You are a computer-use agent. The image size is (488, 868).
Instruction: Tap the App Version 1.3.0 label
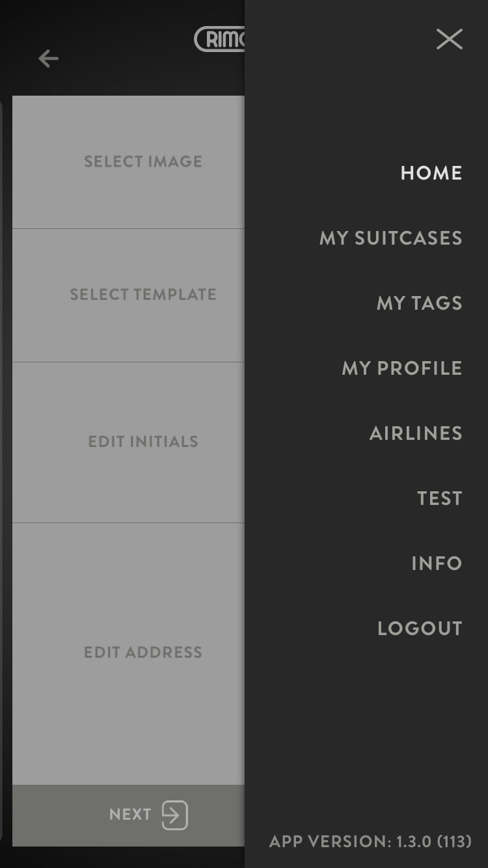click(370, 841)
